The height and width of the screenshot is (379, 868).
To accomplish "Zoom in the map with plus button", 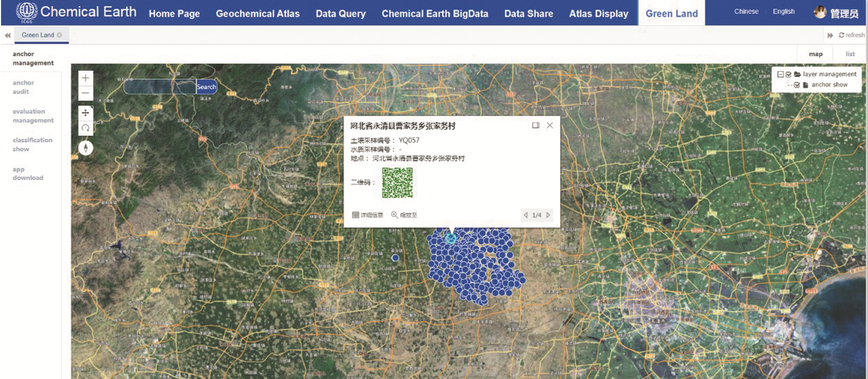I will pos(86,78).
